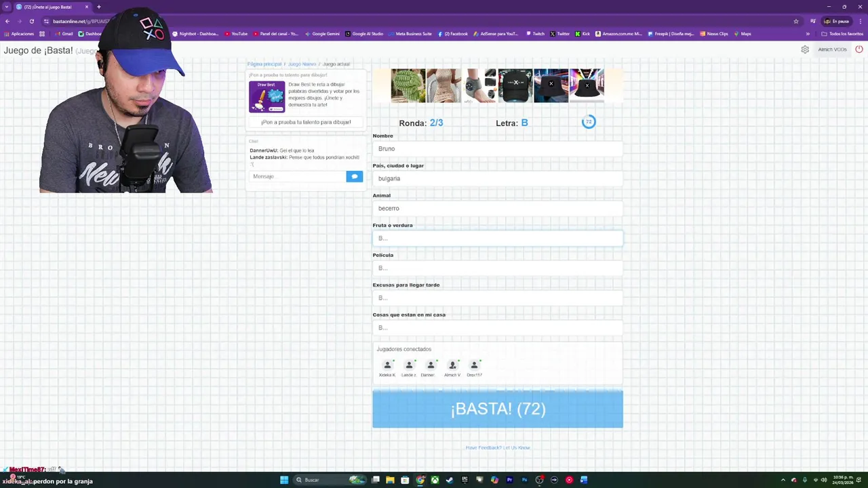Open Chrome from the taskbar
The height and width of the screenshot is (488, 868).
(x=420, y=480)
